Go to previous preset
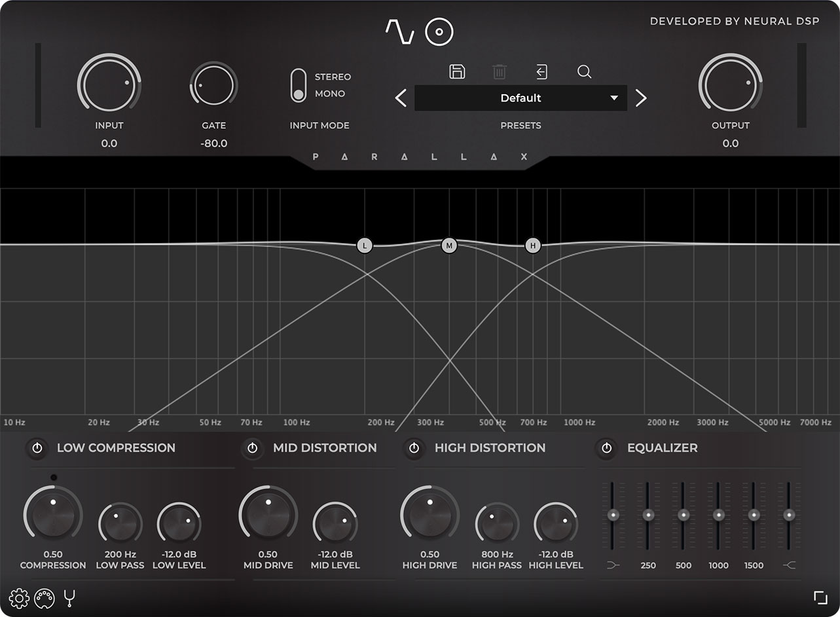The height and width of the screenshot is (617, 840). 401,98
